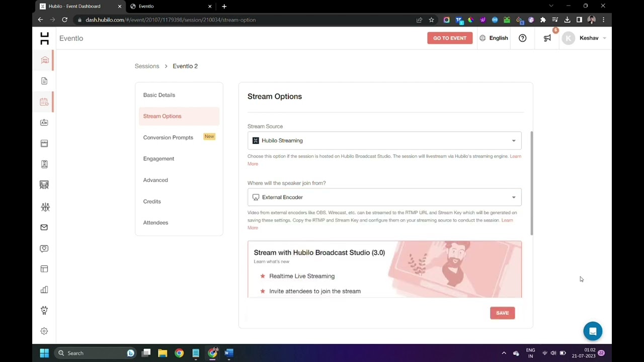Open the blue chat support widget
This screenshot has height=362, width=644.
pyautogui.click(x=593, y=331)
